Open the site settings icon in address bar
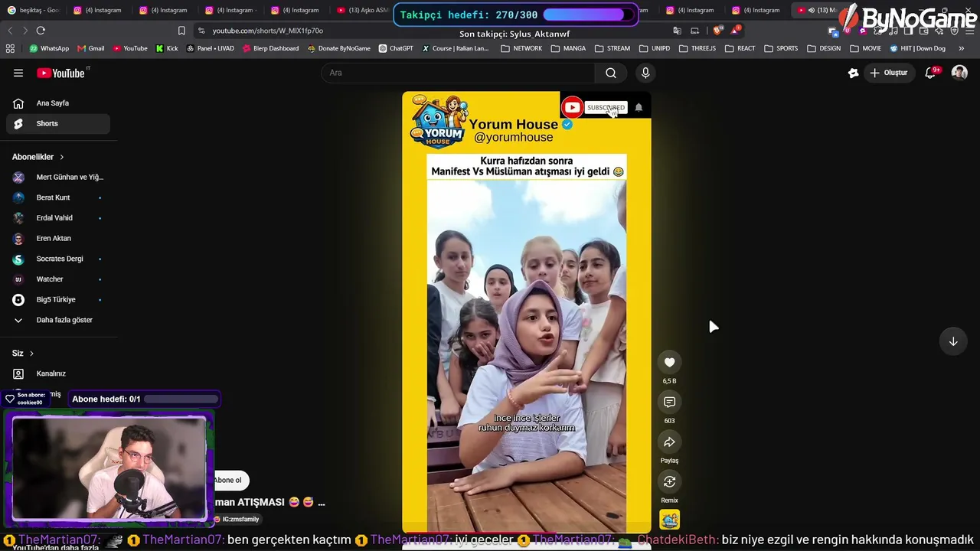 pos(201,31)
